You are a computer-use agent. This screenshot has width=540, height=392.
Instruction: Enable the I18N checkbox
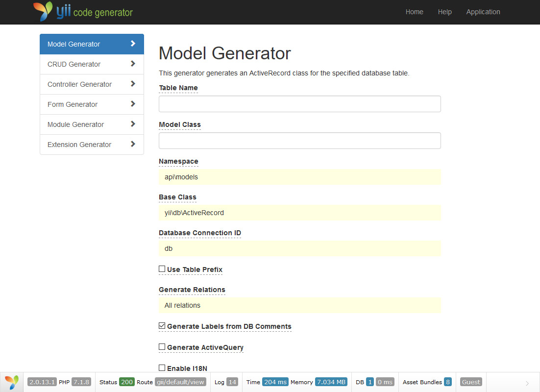(162, 367)
